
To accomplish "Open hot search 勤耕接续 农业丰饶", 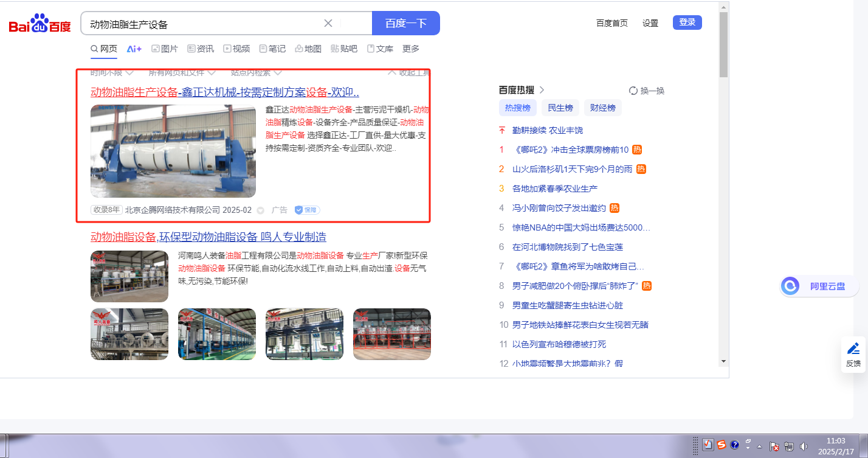I will pyautogui.click(x=548, y=130).
